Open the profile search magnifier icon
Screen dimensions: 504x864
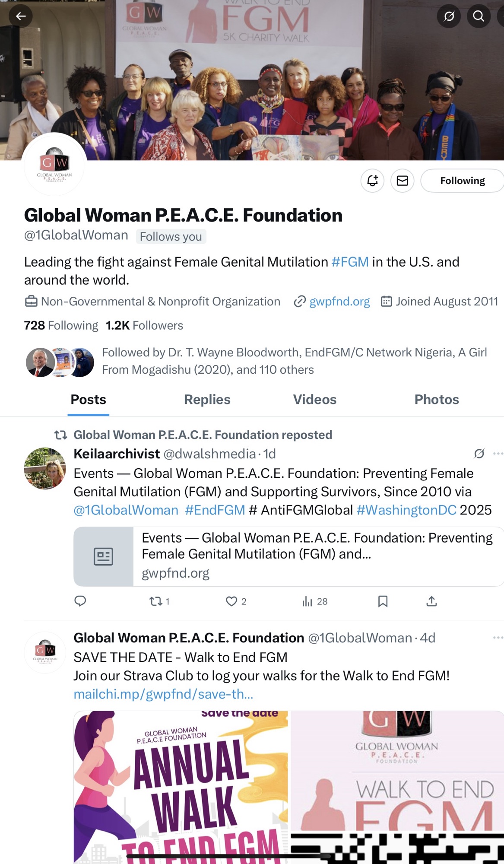(x=479, y=16)
